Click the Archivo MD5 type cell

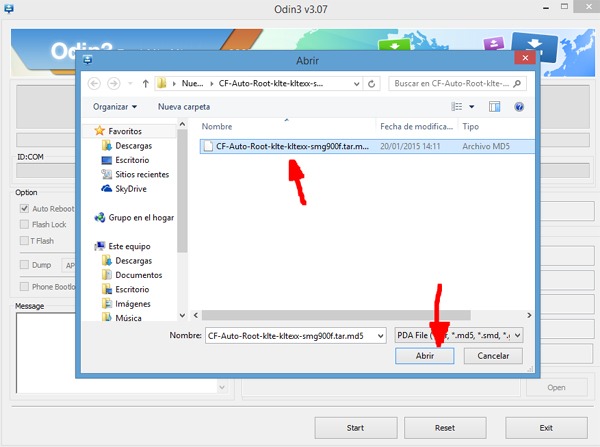pyautogui.click(x=486, y=146)
